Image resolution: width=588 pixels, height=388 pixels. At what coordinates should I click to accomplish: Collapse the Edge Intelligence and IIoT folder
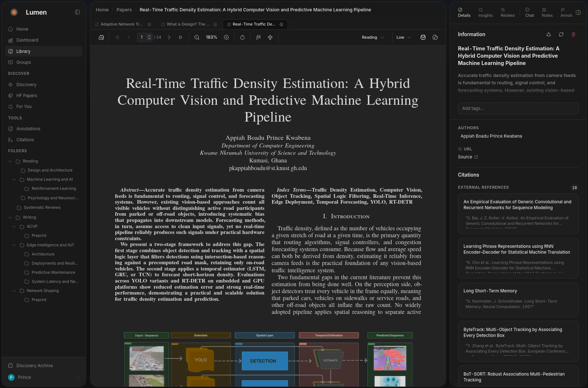[14, 245]
